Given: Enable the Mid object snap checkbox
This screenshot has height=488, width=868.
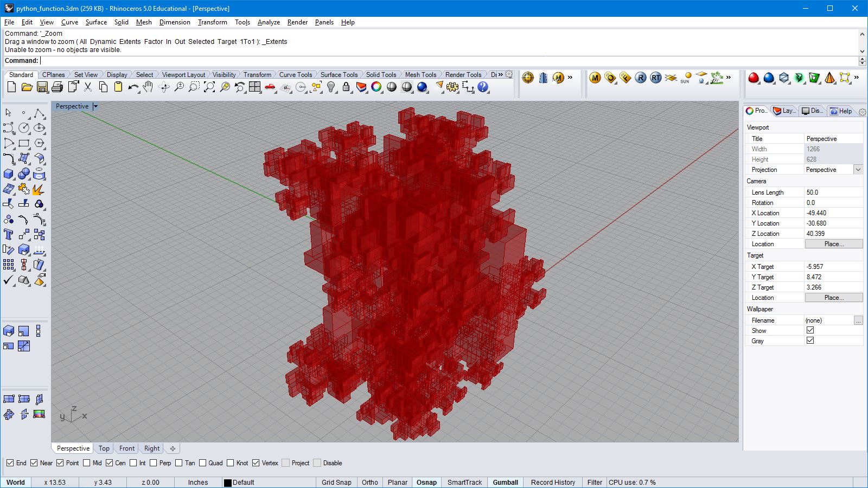Looking at the screenshot, I should pyautogui.click(x=87, y=463).
